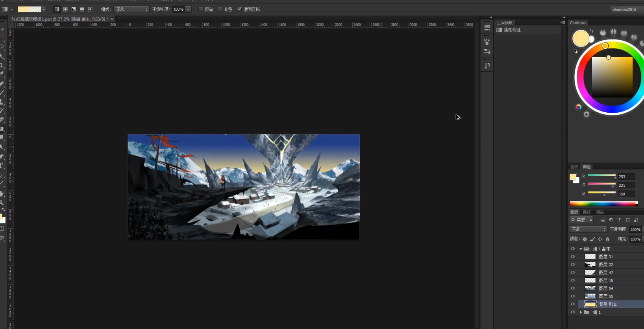The height and width of the screenshot is (329, 644).
Task: Open the brush settings dock icon
Action: (x=487, y=52)
